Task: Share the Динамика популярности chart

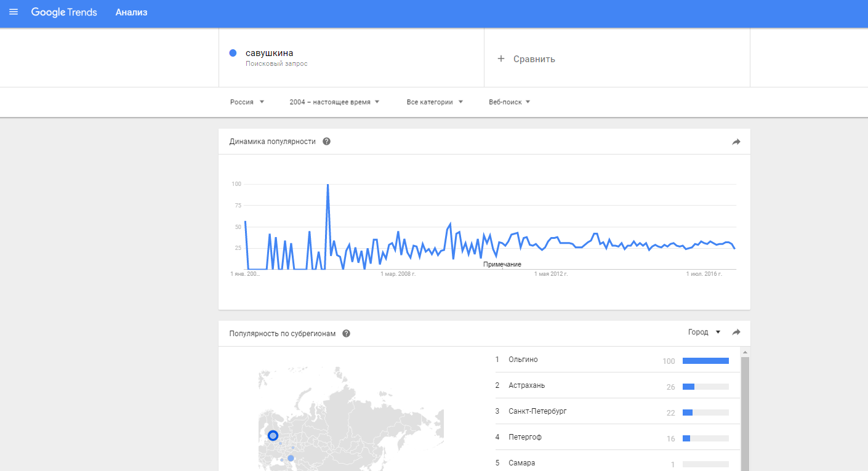Action: pyautogui.click(x=736, y=142)
